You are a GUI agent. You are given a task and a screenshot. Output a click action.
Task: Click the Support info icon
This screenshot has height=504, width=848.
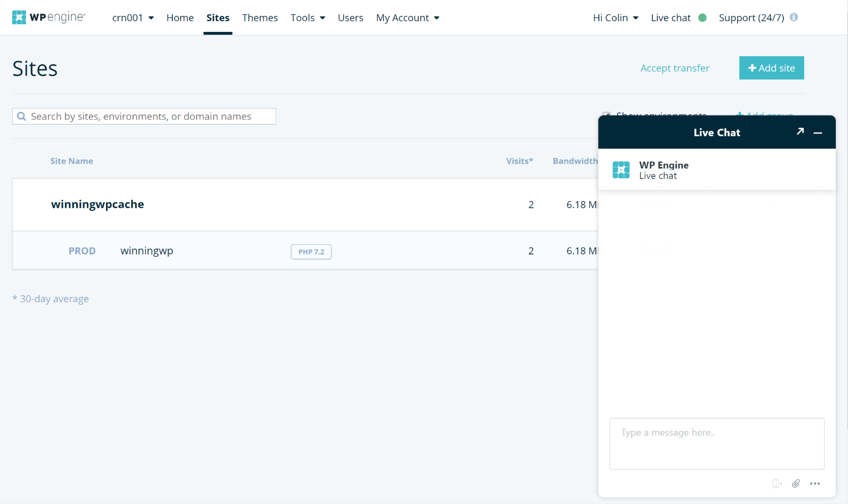pyautogui.click(x=794, y=17)
